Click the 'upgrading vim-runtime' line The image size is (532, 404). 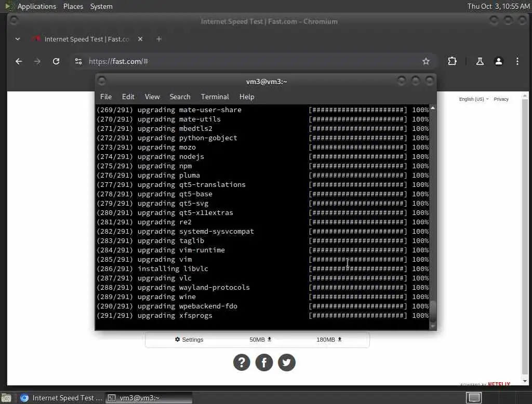tap(262, 250)
